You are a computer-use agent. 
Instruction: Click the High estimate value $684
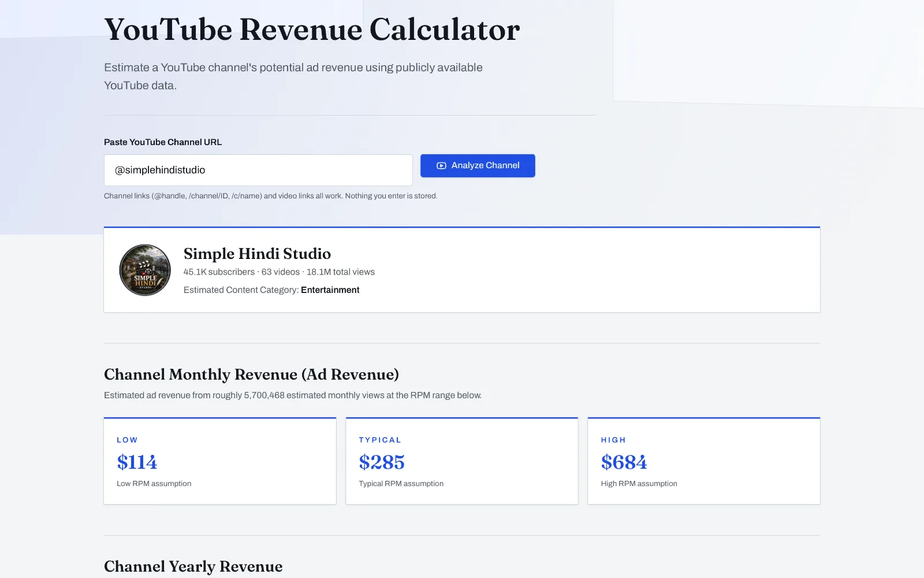click(x=624, y=462)
